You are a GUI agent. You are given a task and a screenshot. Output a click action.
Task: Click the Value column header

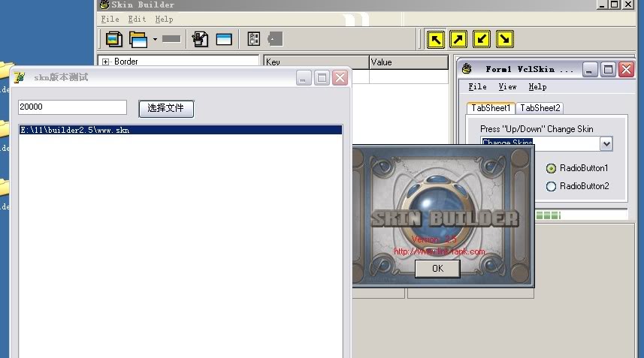click(x=409, y=62)
